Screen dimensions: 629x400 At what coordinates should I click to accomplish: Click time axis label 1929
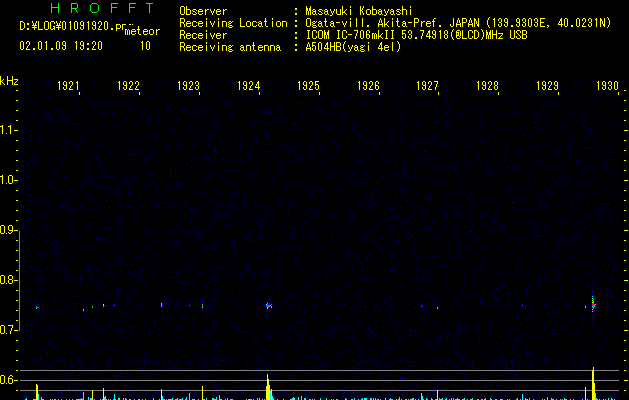click(x=547, y=85)
